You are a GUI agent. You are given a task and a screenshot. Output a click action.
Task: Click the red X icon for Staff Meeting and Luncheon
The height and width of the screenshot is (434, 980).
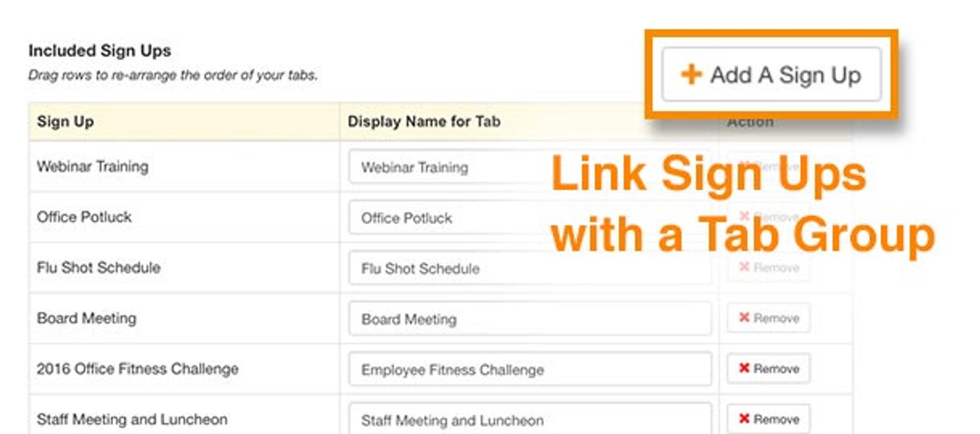click(x=744, y=419)
